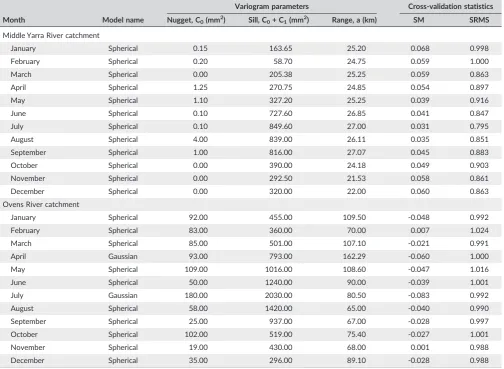This screenshot has height=369, width=504.
Task: Click sill value 163.65
Action: point(281,48)
